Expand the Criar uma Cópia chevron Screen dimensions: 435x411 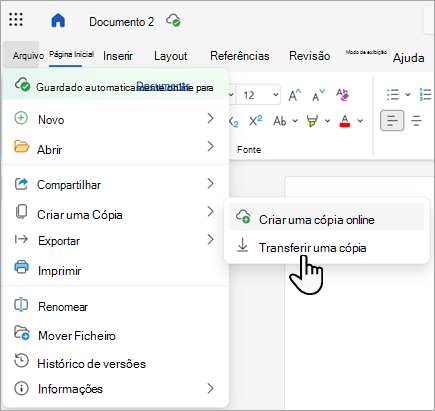[210, 211]
